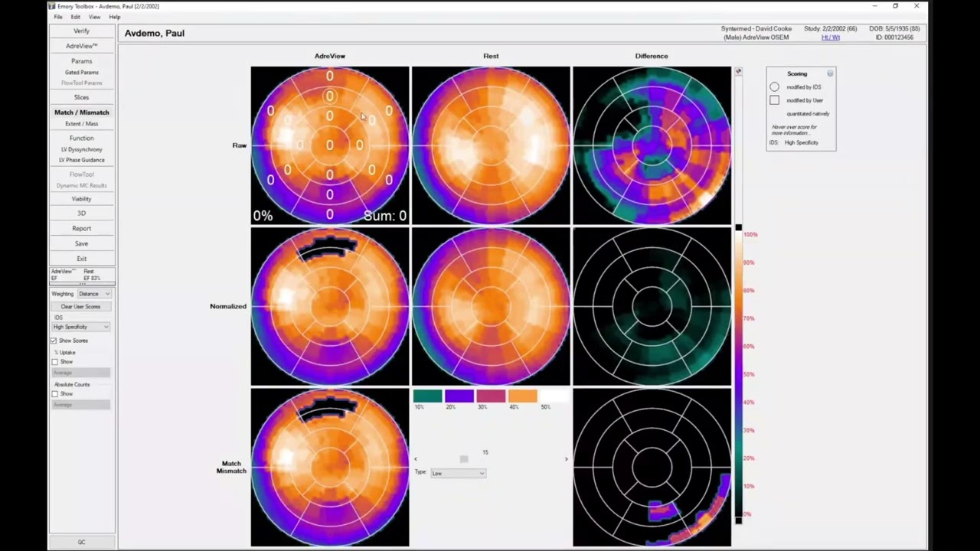Open the Help menu
This screenshot has width=980, height=551.
(115, 17)
